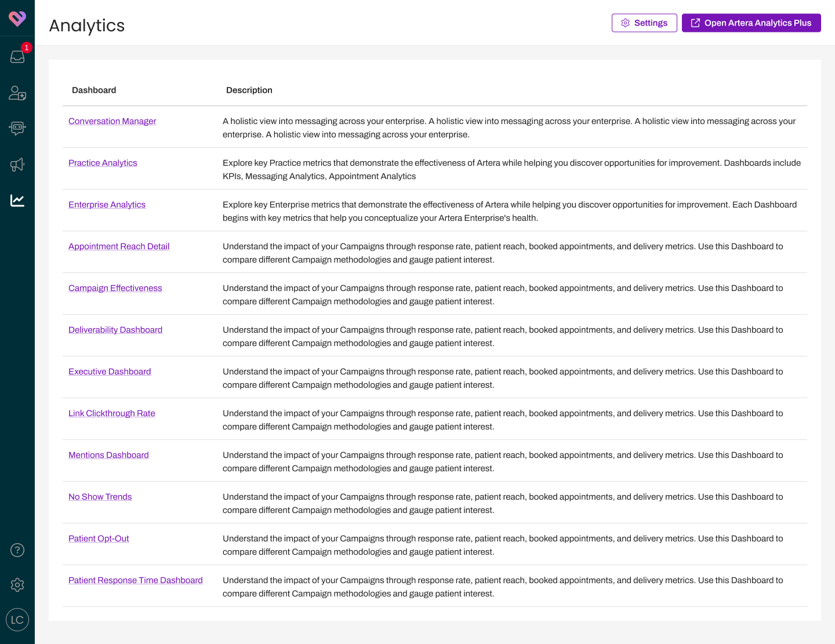Click the Dashboard column header
This screenshot has width=835, height=644.
94,90
